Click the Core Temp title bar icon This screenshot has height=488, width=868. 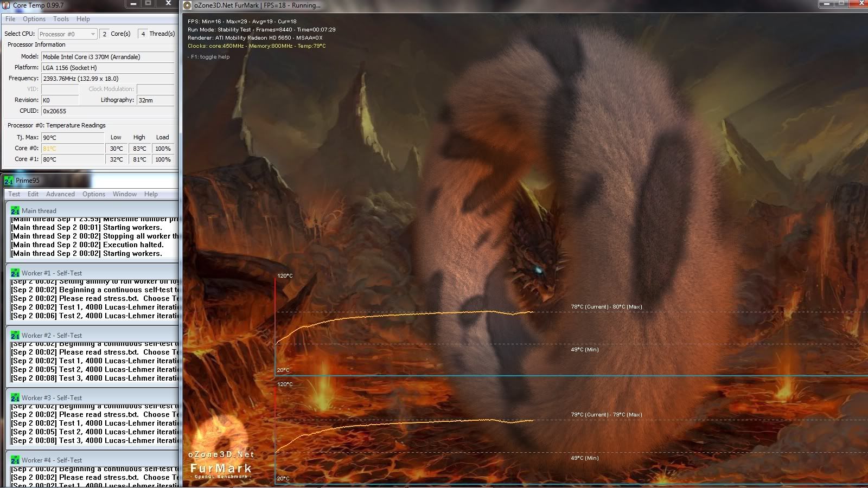tap(6, 5)
